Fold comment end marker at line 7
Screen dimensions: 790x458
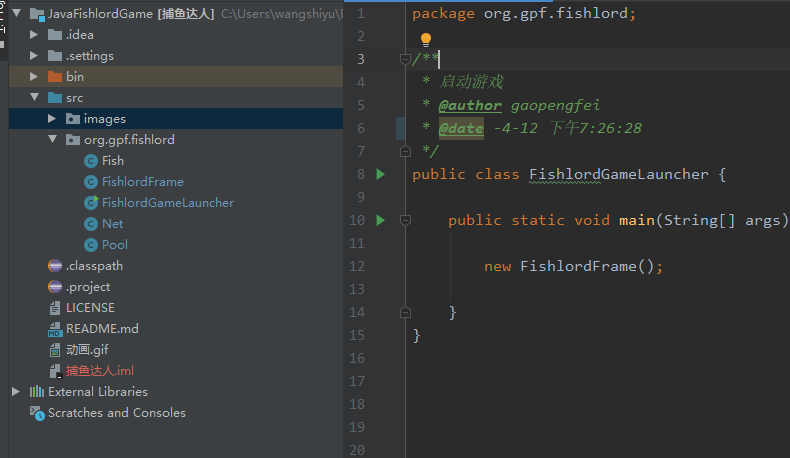[405, 151]
